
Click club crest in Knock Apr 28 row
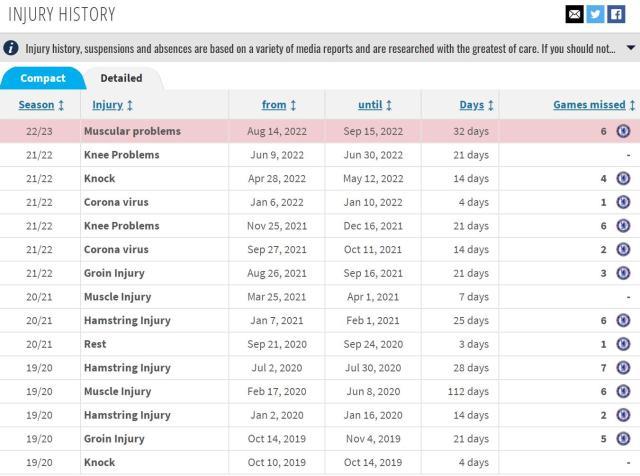(x=623, y=179)
